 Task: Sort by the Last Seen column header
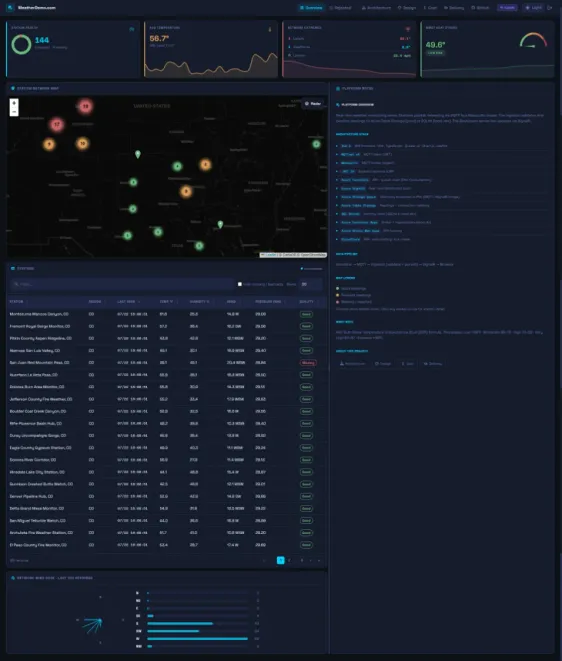tap(128, 301)
